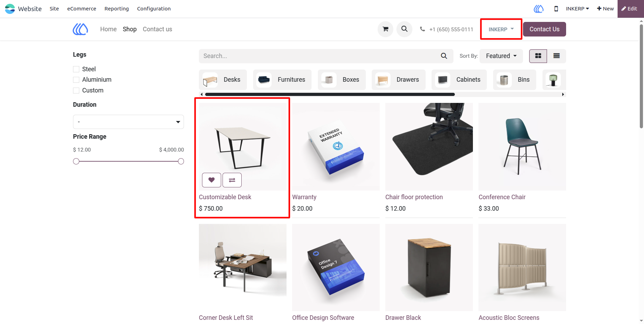
Task: Filter by the Desks category
Action: click(x=223, y=80)
